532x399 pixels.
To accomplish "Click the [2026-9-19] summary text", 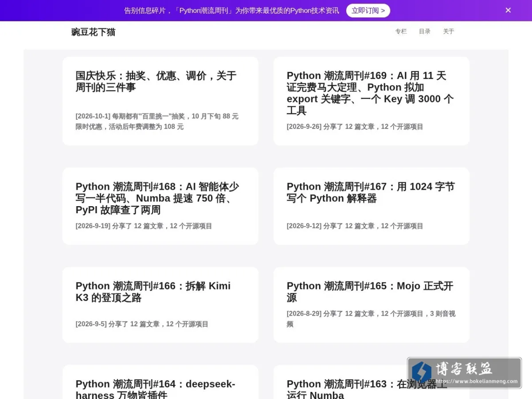I will (144, 226).
